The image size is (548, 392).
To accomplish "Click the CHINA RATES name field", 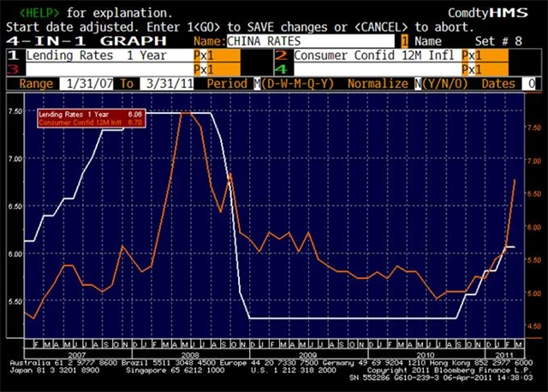I will 310,41.
